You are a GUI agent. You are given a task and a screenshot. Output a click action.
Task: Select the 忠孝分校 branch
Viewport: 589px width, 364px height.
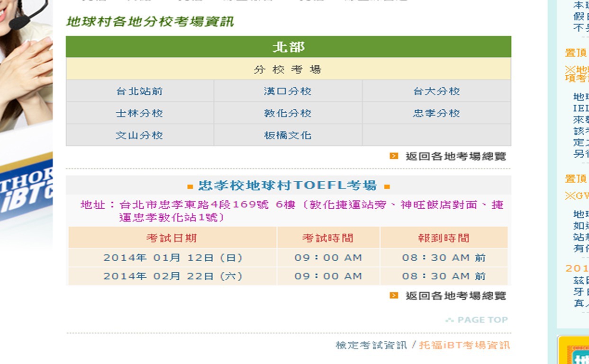pyautogui.click(x=436, y=113)
